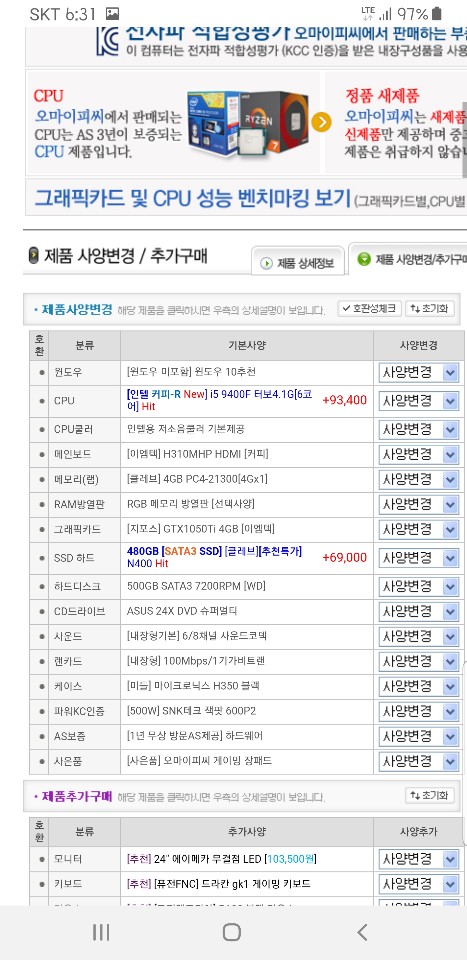Image resolution: width=467 pixels, height=960 pixels.
Task: Open 사양변경 dropdown for 메인보드 row
Action: (419, 454)
